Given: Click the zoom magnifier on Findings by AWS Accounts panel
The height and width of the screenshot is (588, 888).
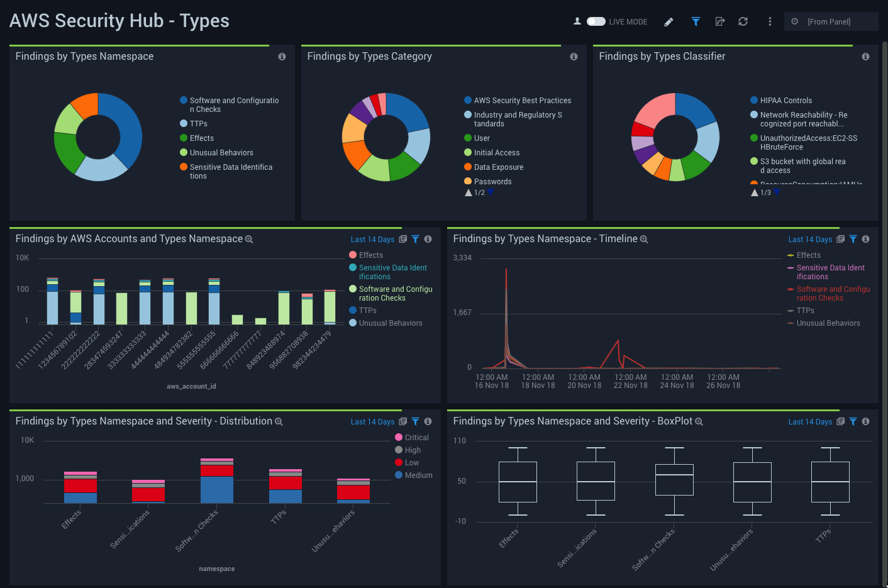Looking at the screenshot, I should click(249, 239).
